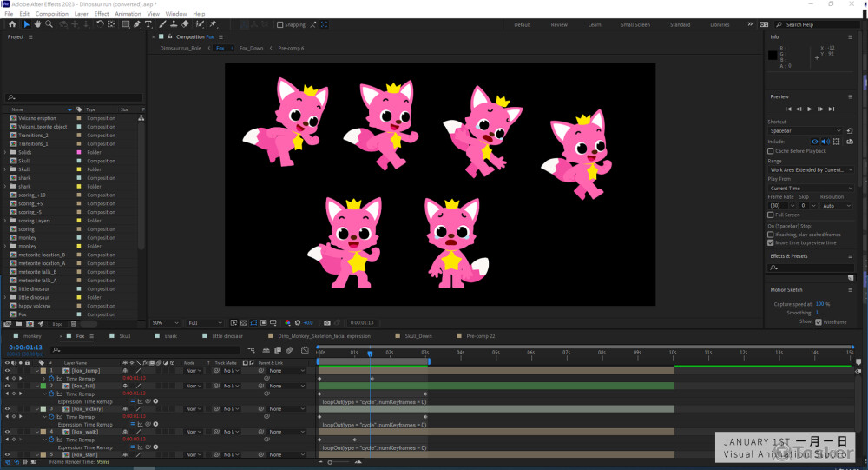Hide the Fox_fail layer with eye icon
This screenshot has height=470, width=868.
click(7, 386)
